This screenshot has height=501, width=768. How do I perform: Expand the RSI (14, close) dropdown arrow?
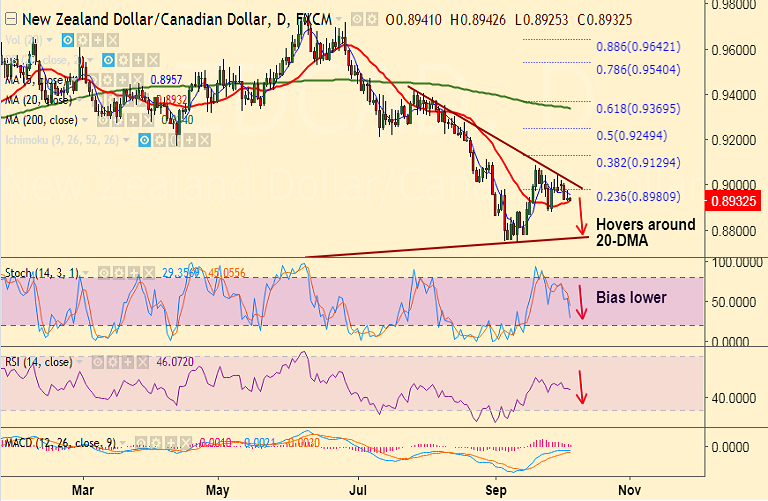click(x=80, y=362)
